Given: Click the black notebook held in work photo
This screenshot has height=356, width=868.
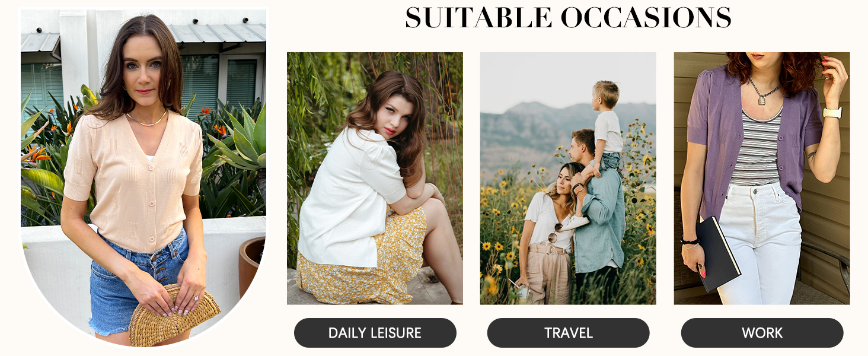Looking at the screenshot, I should pyautogui.click(x=717, y=254).
